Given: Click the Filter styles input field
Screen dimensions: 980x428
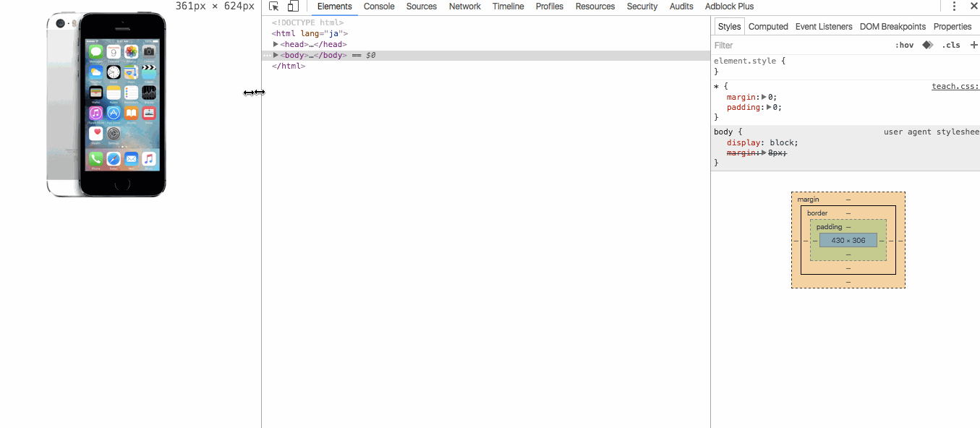Looking at the screenshot, I should [796, 45].
